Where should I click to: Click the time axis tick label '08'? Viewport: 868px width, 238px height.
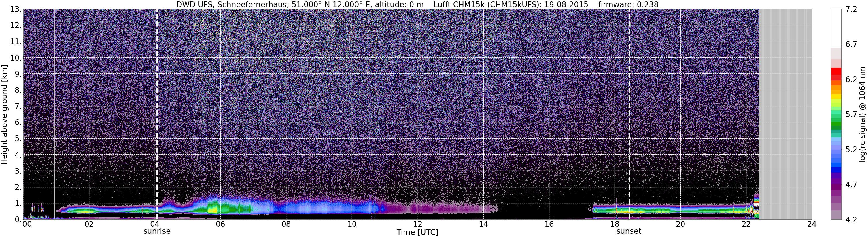[x=286, y=224]
